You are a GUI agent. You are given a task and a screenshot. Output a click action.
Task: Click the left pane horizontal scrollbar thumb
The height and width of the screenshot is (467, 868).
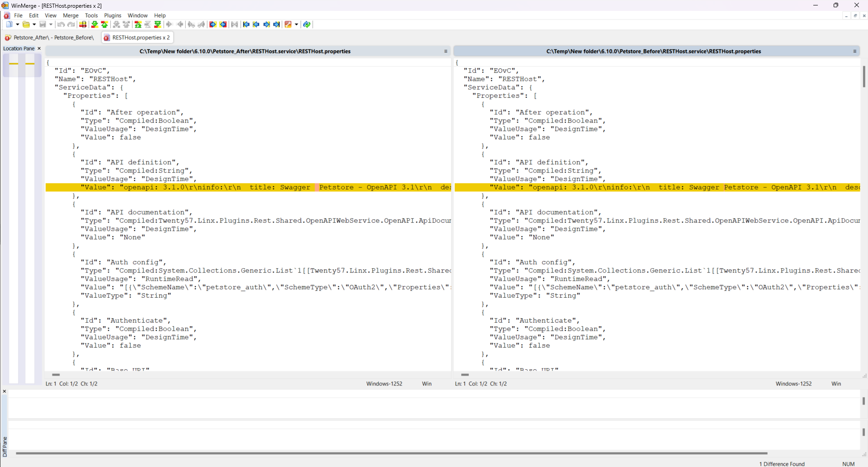(x=56, y=375)
